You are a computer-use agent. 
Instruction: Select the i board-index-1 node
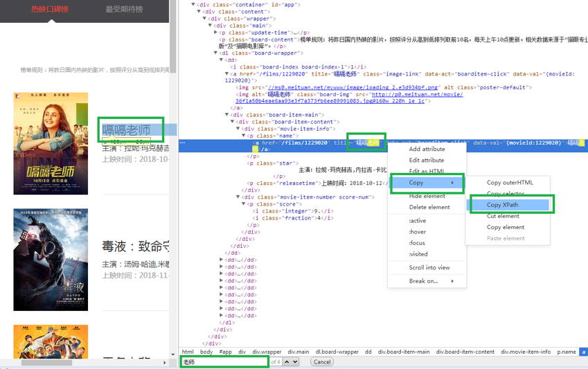pyautogui.click(x=298, y=66)
